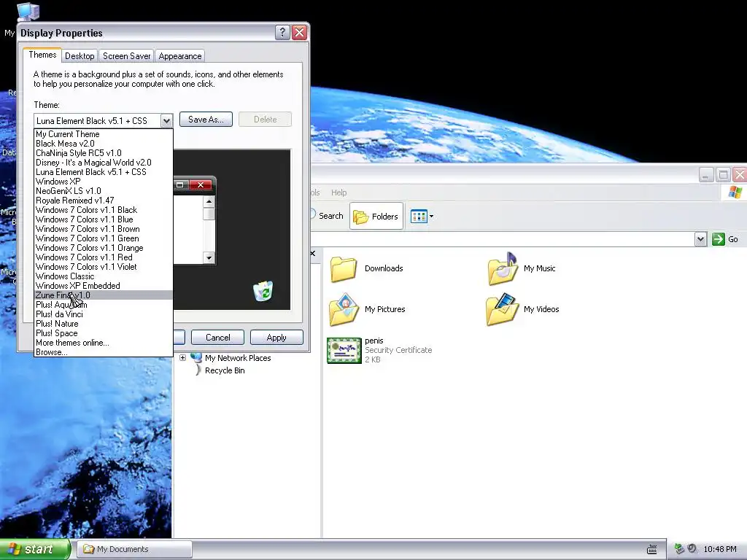The width and height of the screenshot is (747, 560).
Task: Switch to the Desktop tab
Action: tap(80, 55)
